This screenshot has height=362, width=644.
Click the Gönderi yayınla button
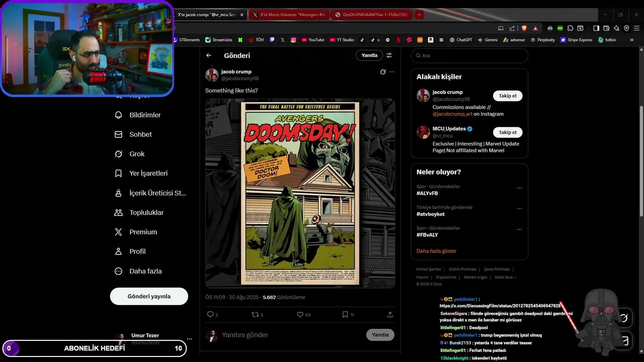tap(149, 296)
